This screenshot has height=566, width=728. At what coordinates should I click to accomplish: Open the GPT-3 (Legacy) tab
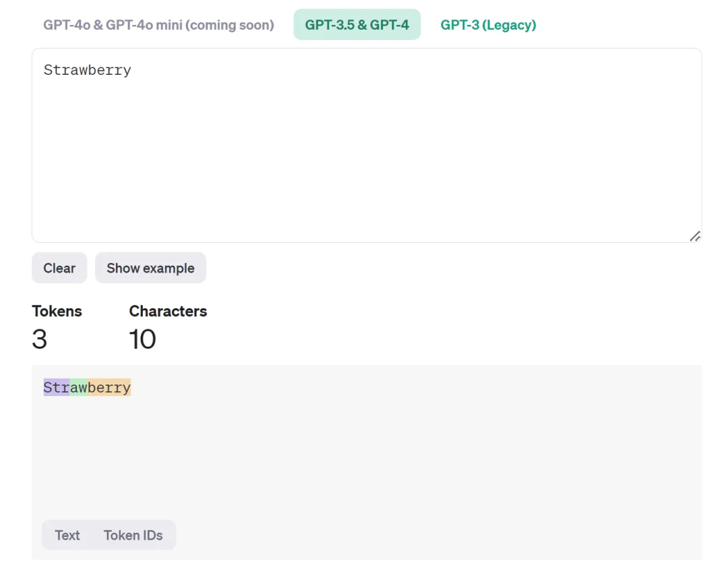point(488,25)
